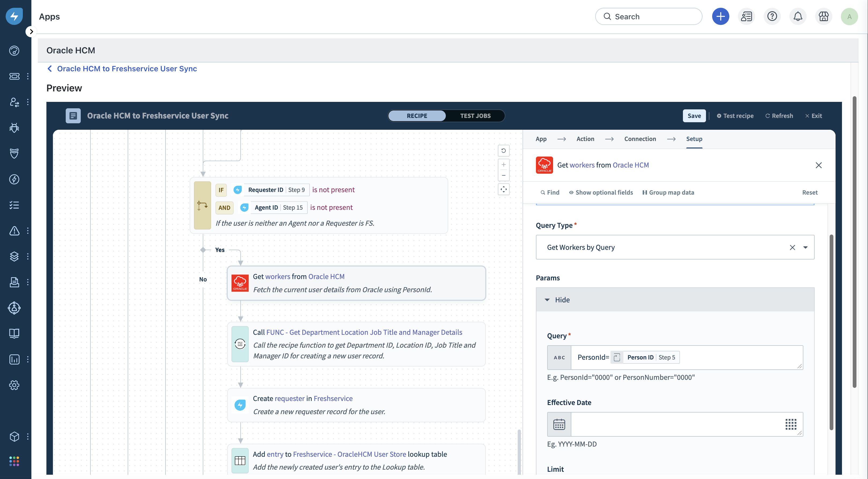Image resolution: width=868 pixels, height=479 pixels.
Task: Click the blue plus create button
Action: [x=720, y=16]
